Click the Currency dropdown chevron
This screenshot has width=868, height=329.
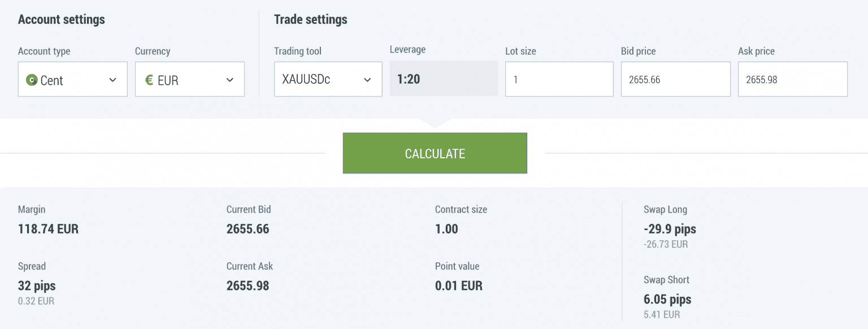[229, 79]
